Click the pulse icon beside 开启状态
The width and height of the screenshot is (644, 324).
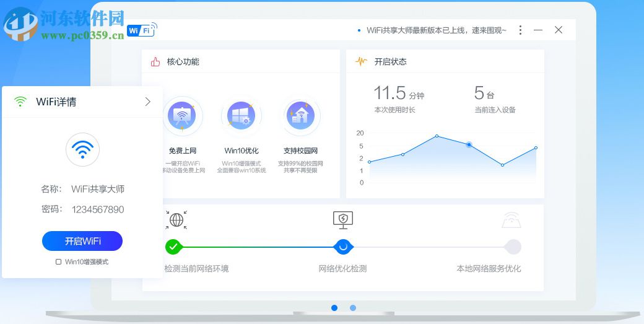point(361,62)
